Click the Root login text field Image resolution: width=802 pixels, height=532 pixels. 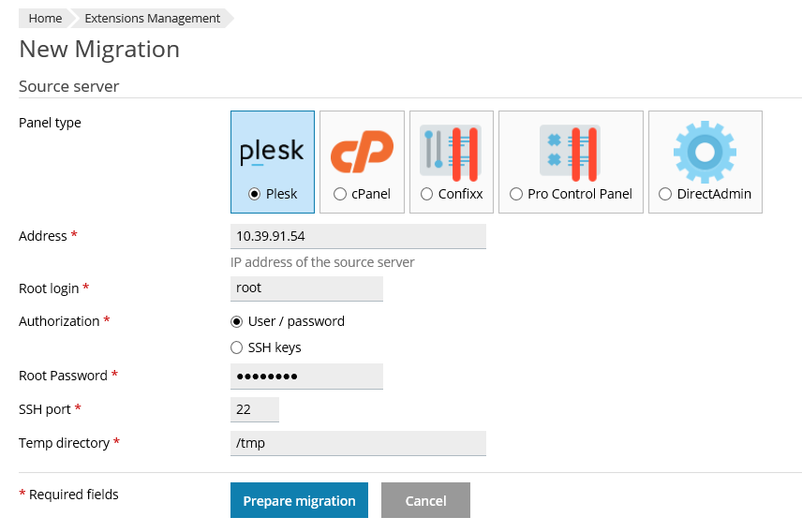coord(306,288)
